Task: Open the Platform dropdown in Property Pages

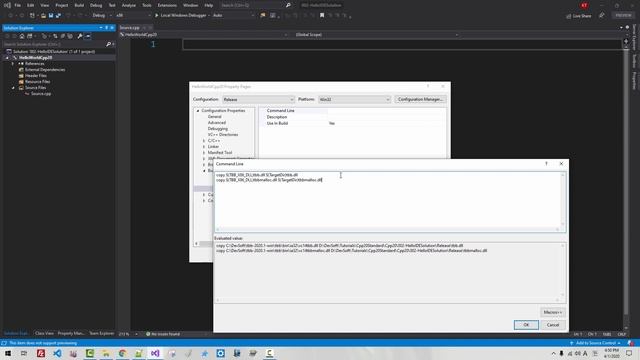Action: click(x=354, y=100)
